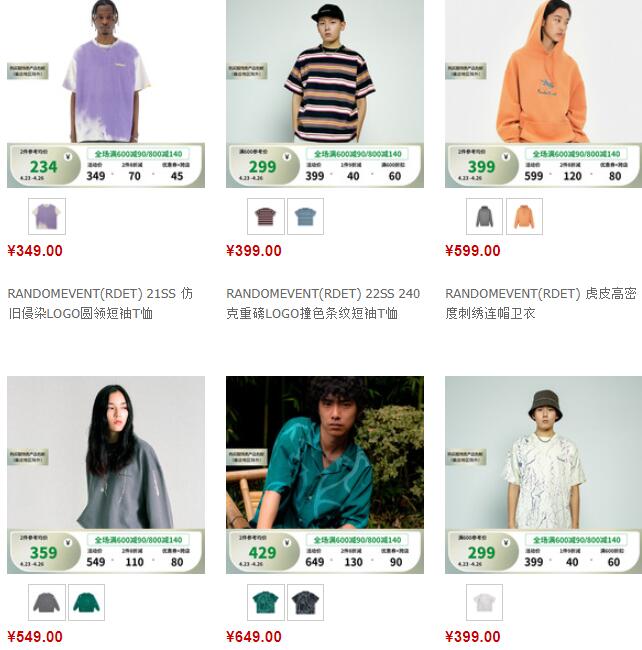Screen dimensions: 642x650
Task: Choose the blue striped T-shirt variant thumbnail
Action: click(x=305, y=216)
